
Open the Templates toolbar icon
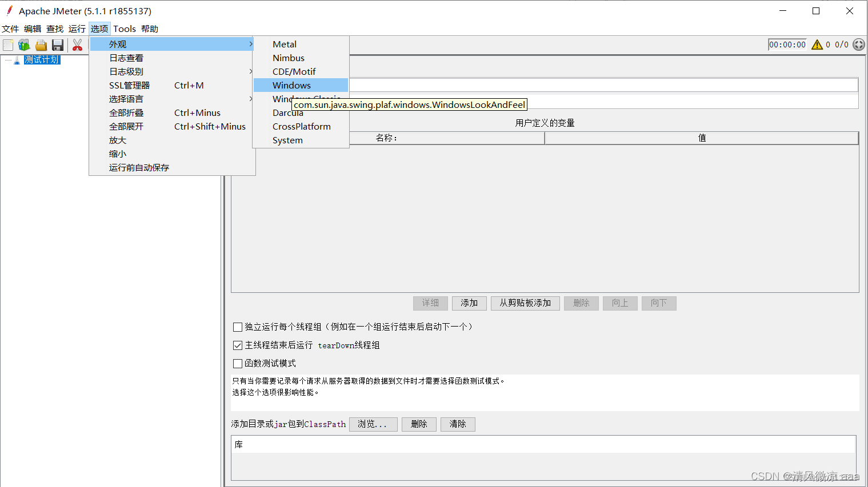pyautogui.click(x=24, y=45)
